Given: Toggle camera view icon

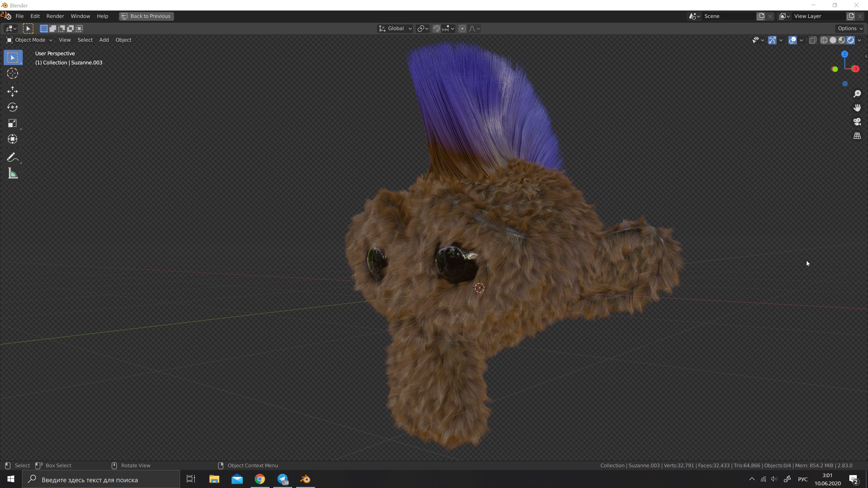Looking at the screenshot, I should (x=857, y=122).
